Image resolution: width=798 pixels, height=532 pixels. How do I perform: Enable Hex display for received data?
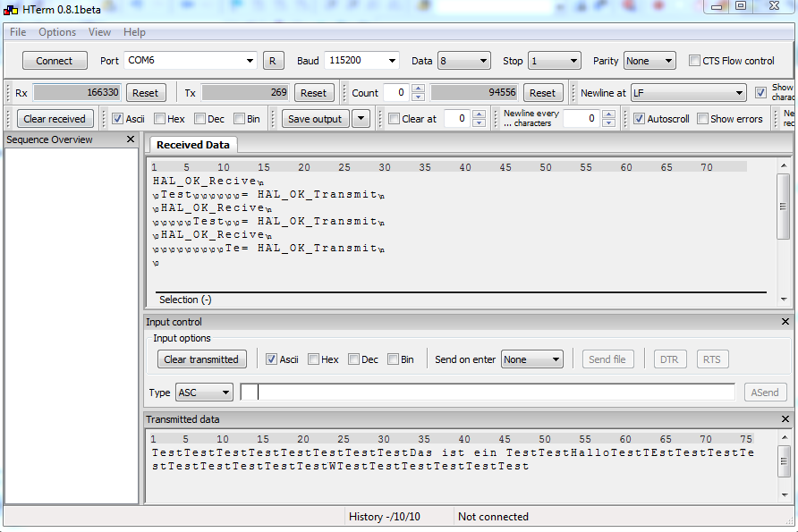click(x=159, y=119)
